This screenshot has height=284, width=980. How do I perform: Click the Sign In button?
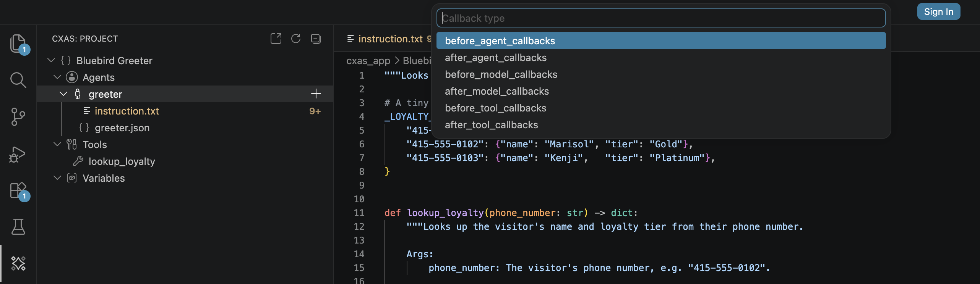coord(938,12)
